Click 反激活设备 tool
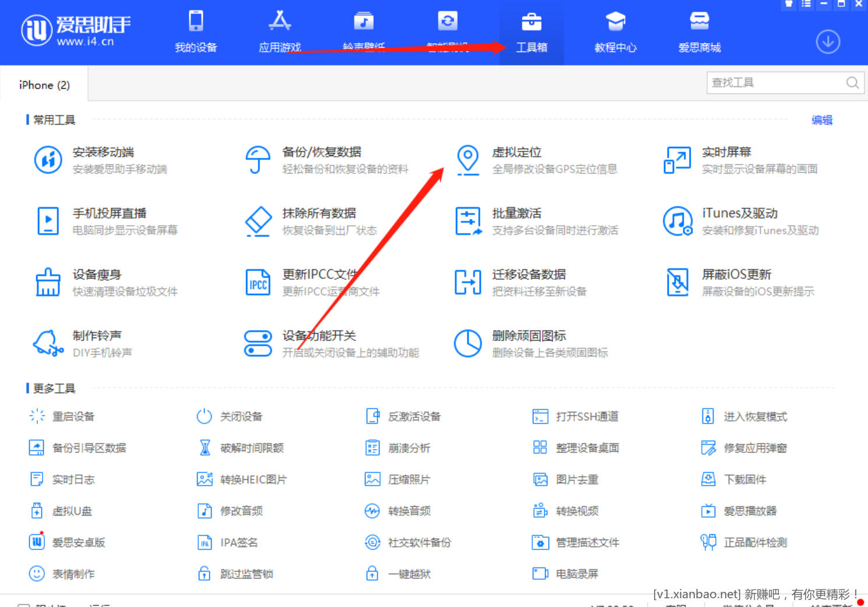Screen dimensions: 868x607 (x=403, y=416)
